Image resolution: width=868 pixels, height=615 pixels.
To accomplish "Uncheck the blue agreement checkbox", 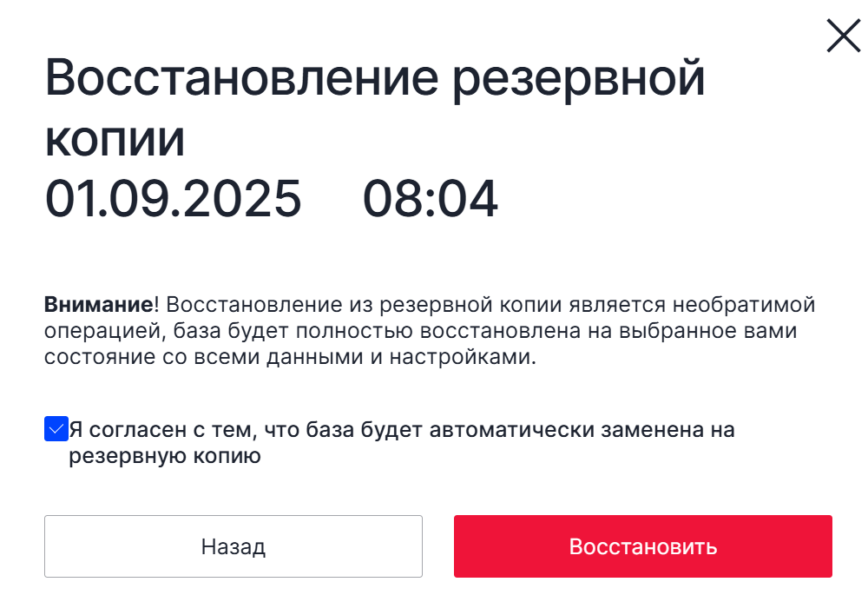I will (x=56, y=429).
